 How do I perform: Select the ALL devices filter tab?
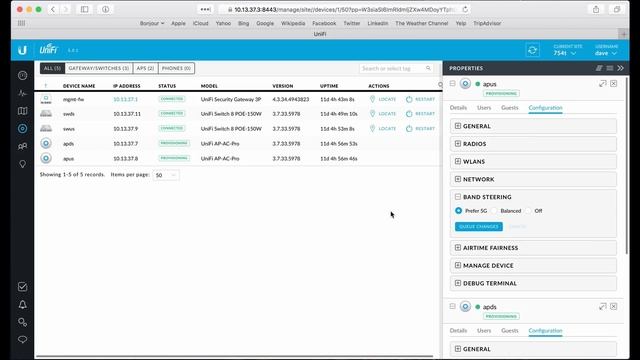coord(52,68)
